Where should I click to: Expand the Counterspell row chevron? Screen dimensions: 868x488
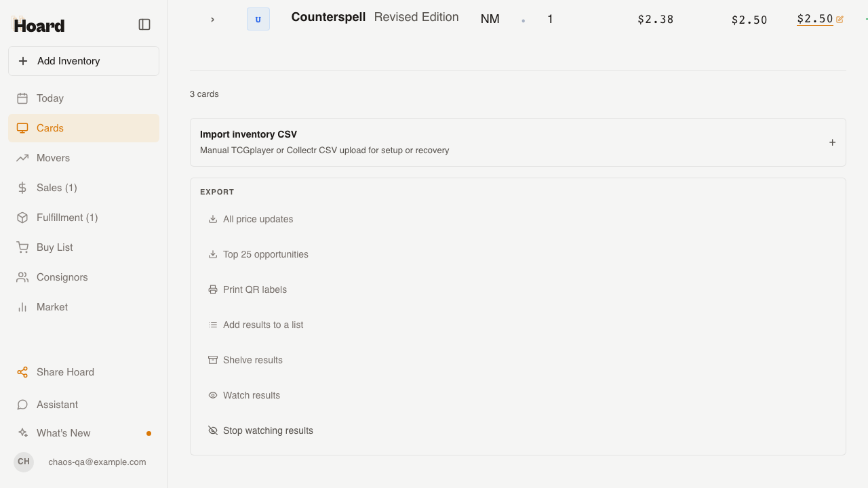coord(212,20)
